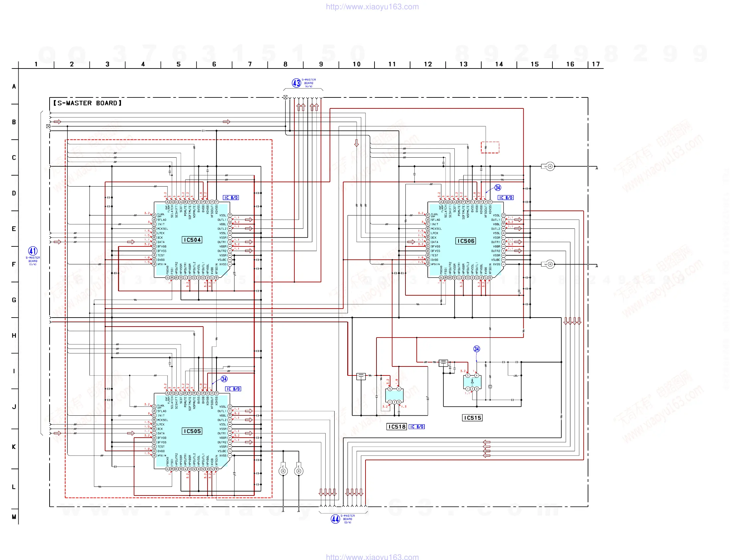The width and height of the screenshot is (745, 560).
Task: Click the small red dashed box near column 14
Action: 490,147
